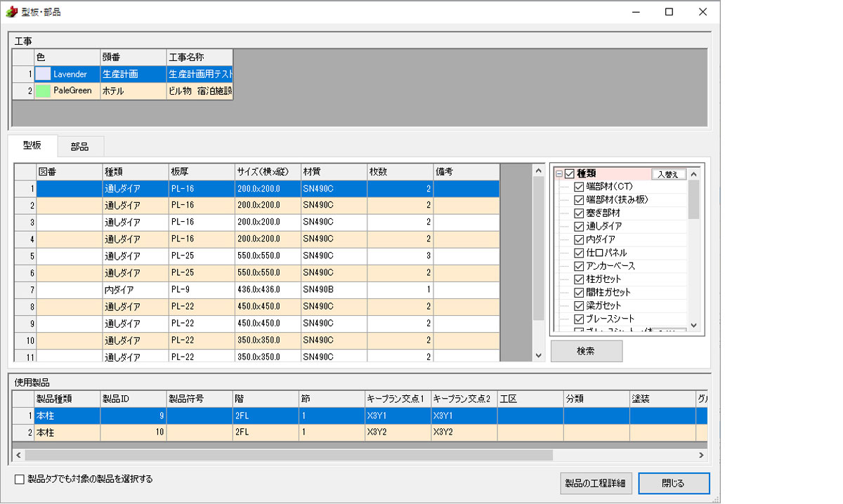Click the 入替え button in the type tree
The height and width of the screenshot is (504, 843).
pos(667,174)
